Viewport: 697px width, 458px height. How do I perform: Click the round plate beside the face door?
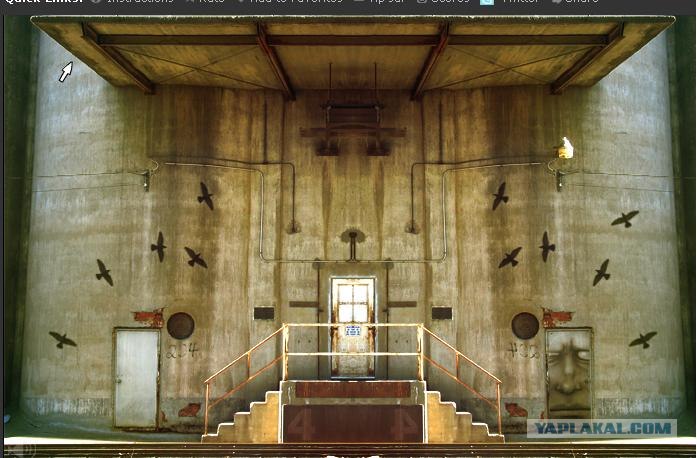coord(525,325)
